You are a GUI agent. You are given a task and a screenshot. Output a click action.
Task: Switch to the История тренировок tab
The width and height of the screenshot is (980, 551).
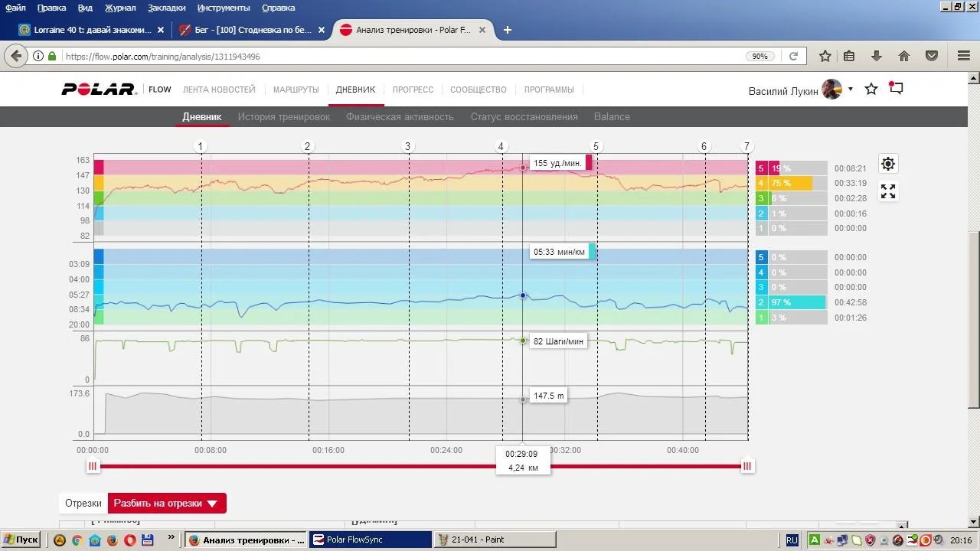click(283, 117)
